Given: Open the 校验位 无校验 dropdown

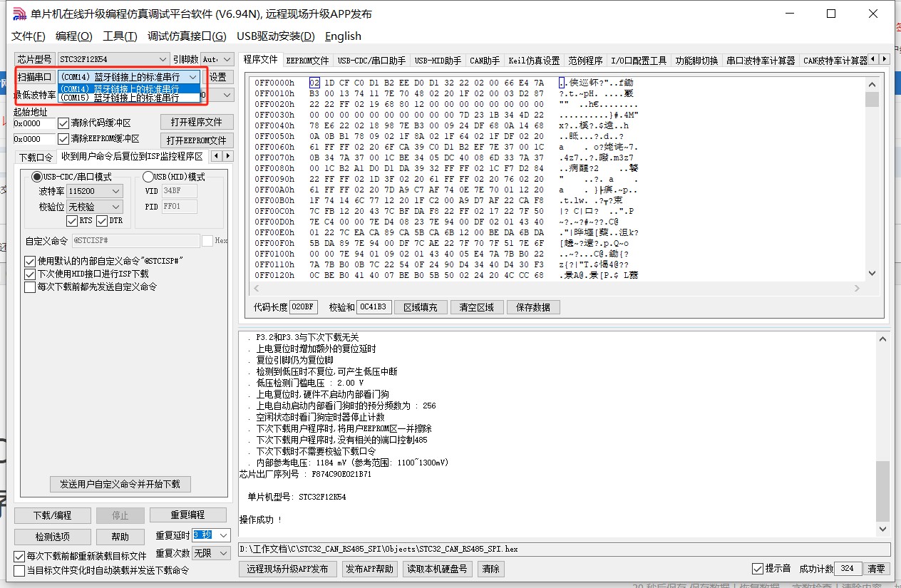Looking at the screenshot, I should (95, 207).
